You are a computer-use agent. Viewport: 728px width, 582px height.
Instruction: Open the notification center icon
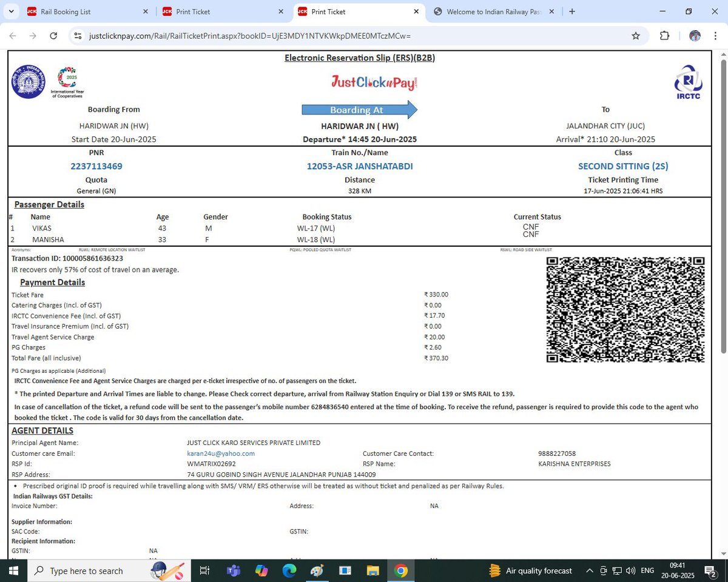710,570
